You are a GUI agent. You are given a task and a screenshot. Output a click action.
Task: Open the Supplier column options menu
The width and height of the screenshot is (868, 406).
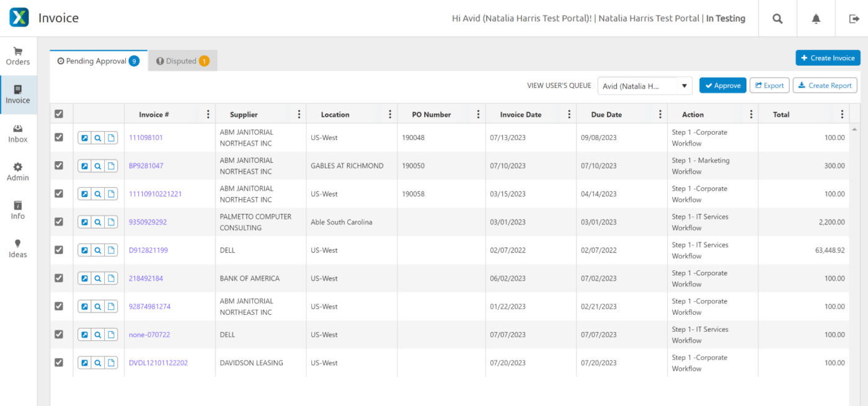pyautogui.click(x=299, y=115)
